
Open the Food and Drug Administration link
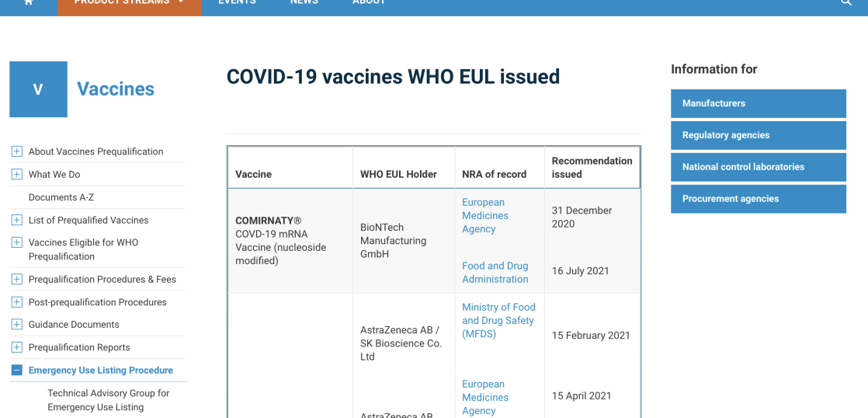tap(495, 272)
